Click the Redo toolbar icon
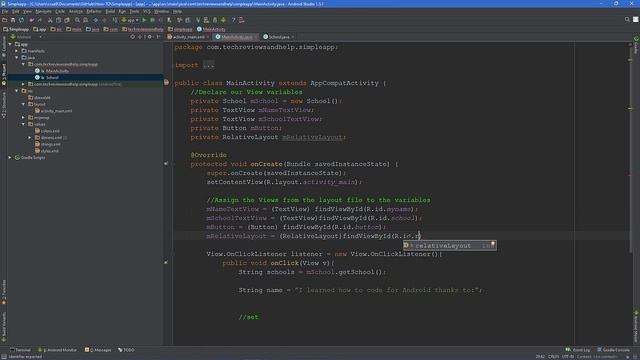The width and height of the screenshot is (640, 360). tap(40, 20)
